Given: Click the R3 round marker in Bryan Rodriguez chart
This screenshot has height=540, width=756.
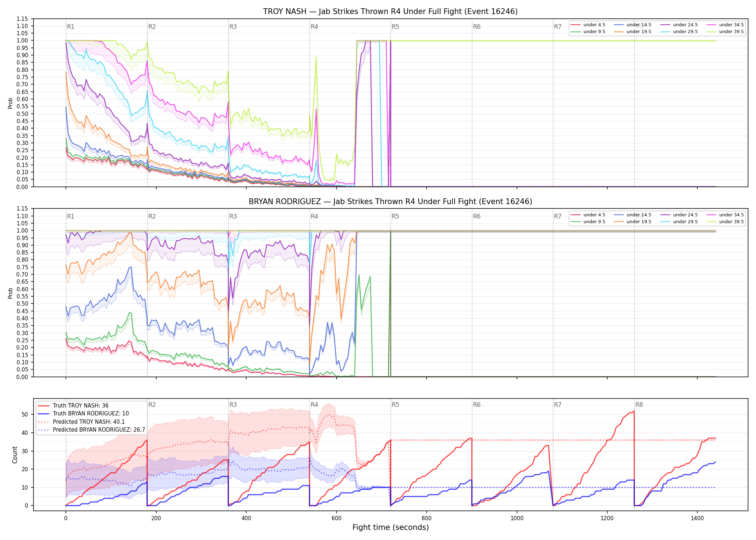Looking at the screenshot, I should 233,216.
